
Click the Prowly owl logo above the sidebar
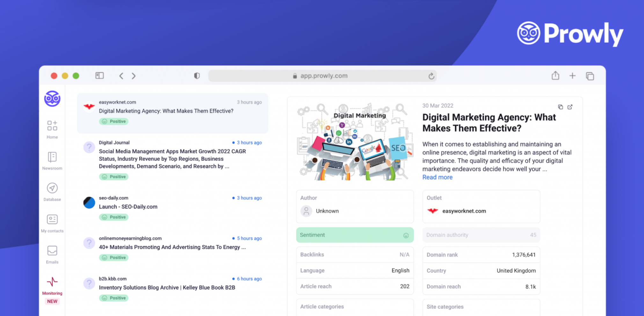click(52, 99)
